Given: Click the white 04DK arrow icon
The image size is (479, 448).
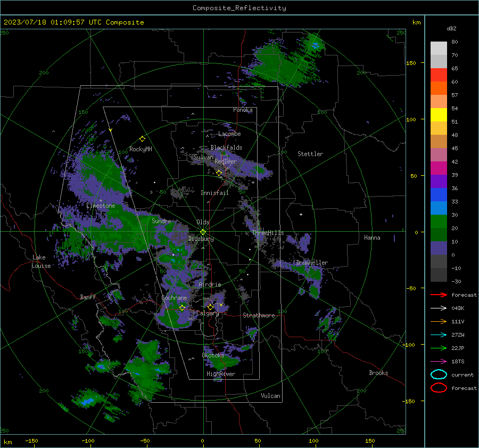Looking at the screenshot, I should click(439, 308).
